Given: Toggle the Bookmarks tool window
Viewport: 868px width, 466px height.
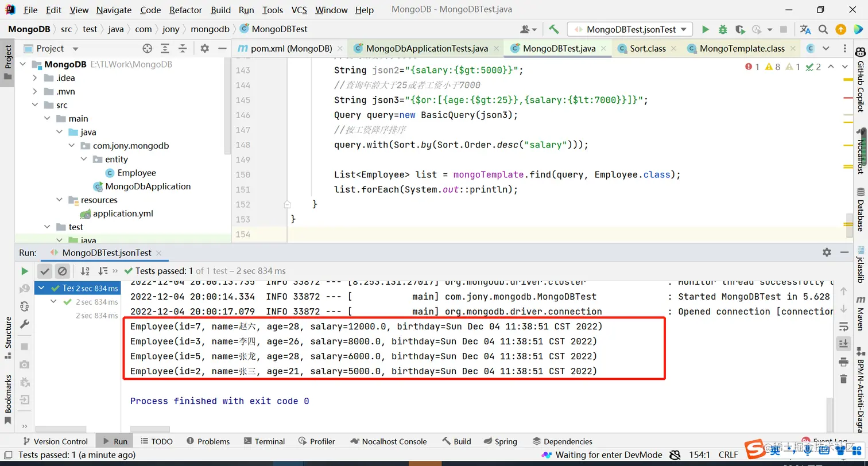Looking at the screenshot, I should (7, 399).
